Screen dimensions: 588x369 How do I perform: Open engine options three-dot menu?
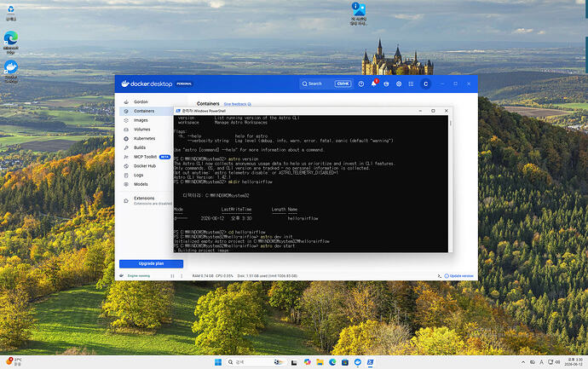(x=182, y=276)
